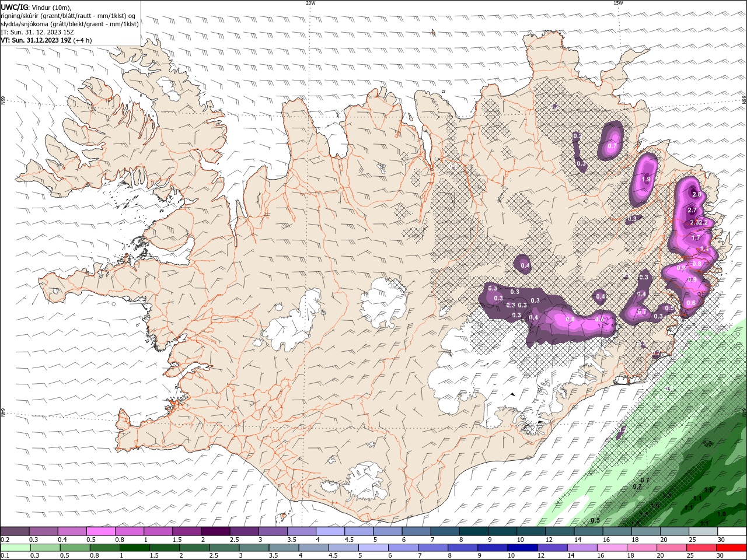This screenshot has height=560, width=747.
Task: Select the dark green 1 rain legend swatch
Action: coord(134,548)
